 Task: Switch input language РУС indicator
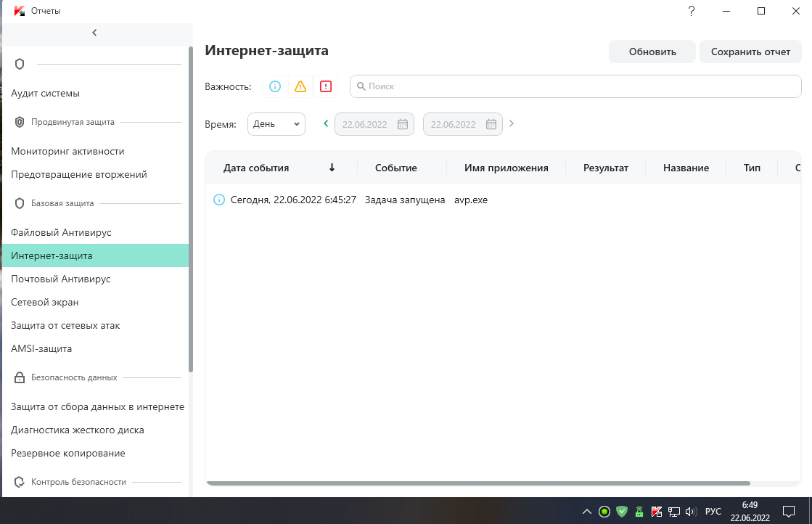click(713, 512)
